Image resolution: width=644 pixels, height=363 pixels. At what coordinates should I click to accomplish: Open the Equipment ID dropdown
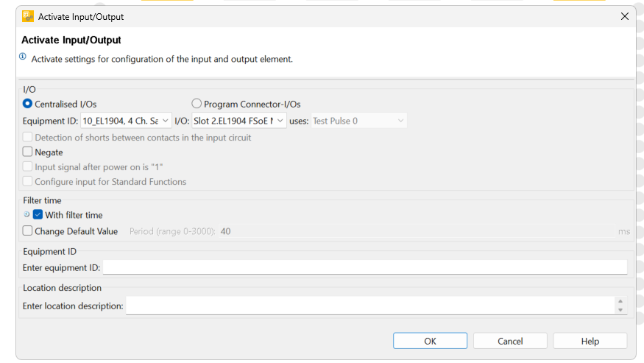point(126,121)
